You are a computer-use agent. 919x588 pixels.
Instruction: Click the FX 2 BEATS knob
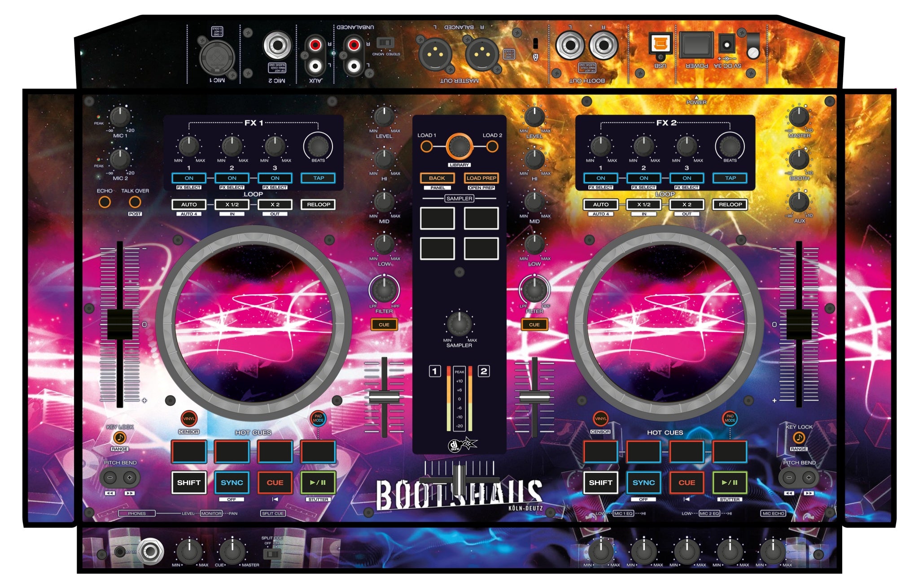click(730, 146)
